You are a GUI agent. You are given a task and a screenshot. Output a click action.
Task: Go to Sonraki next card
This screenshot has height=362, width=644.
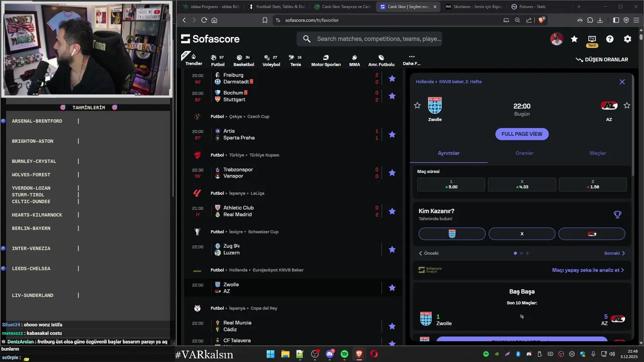point(614,253)
